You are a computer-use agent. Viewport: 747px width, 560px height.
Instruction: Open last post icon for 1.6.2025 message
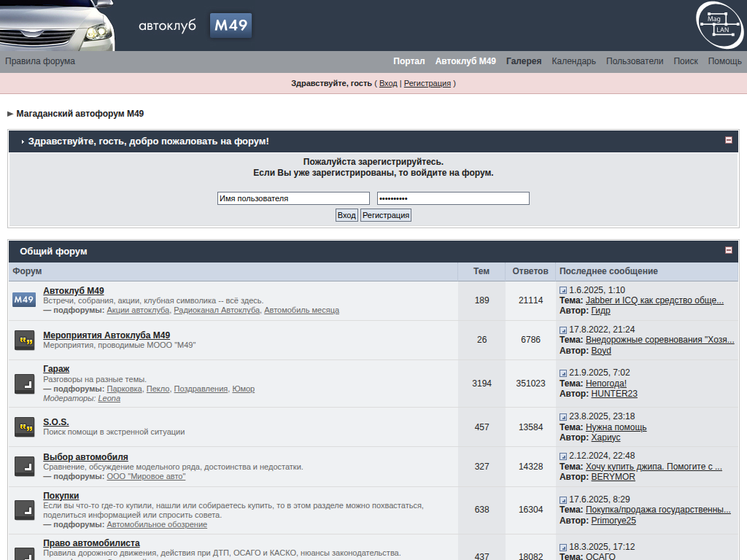point(563,290)
